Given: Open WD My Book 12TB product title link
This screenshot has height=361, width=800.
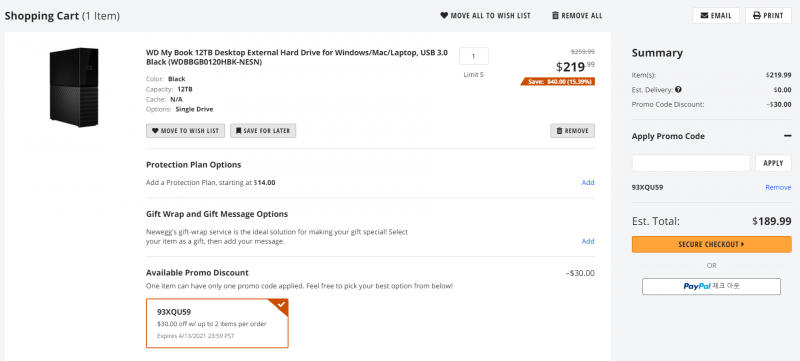Looking at the screenshot, I should tap(297, 57).
